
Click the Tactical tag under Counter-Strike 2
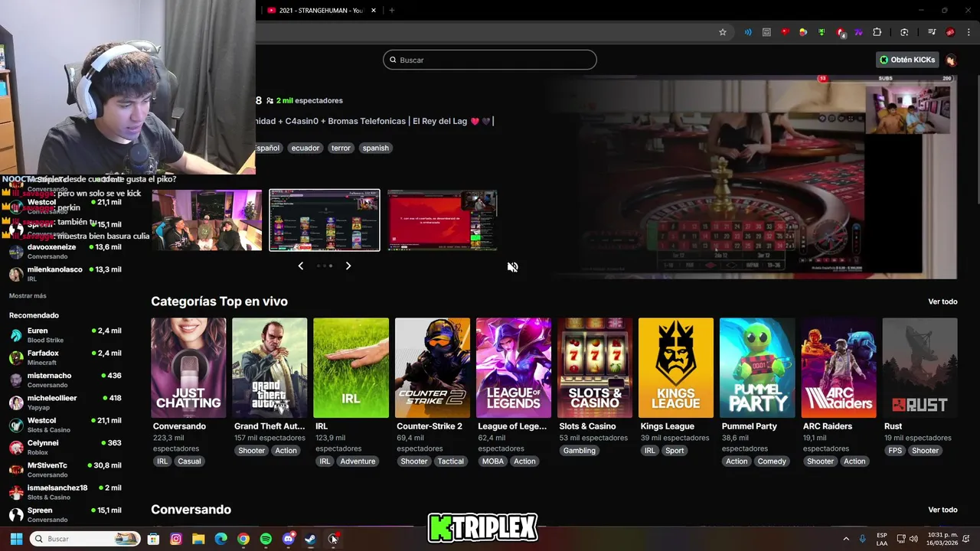[451, 461]
